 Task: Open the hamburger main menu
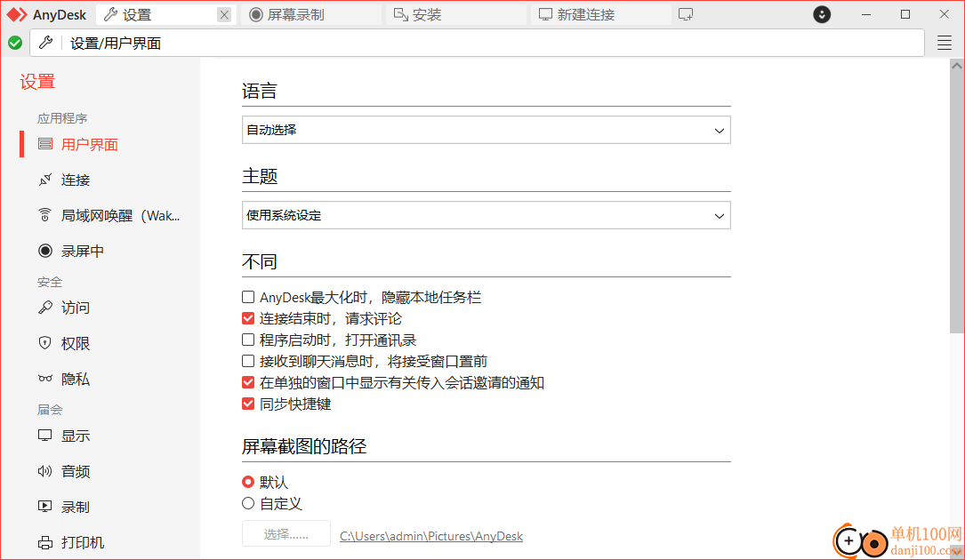[944, 43]
